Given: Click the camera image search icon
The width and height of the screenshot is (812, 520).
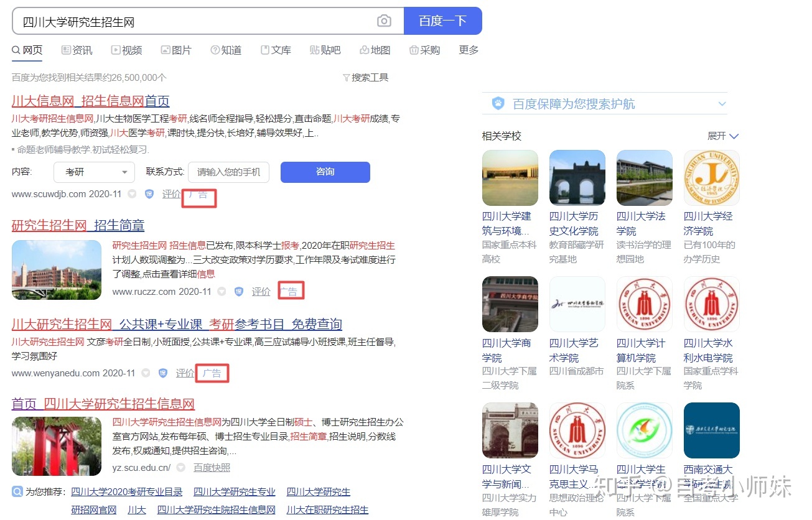Looking at the screenshot, I should tap(384, 21).
